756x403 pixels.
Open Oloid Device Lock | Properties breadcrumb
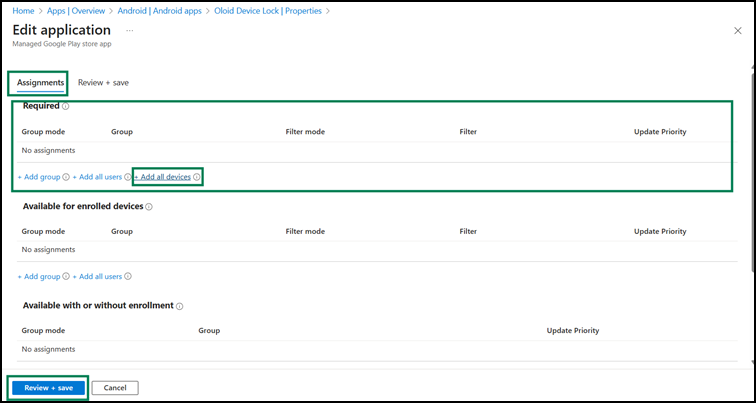[x=268, y=11]
